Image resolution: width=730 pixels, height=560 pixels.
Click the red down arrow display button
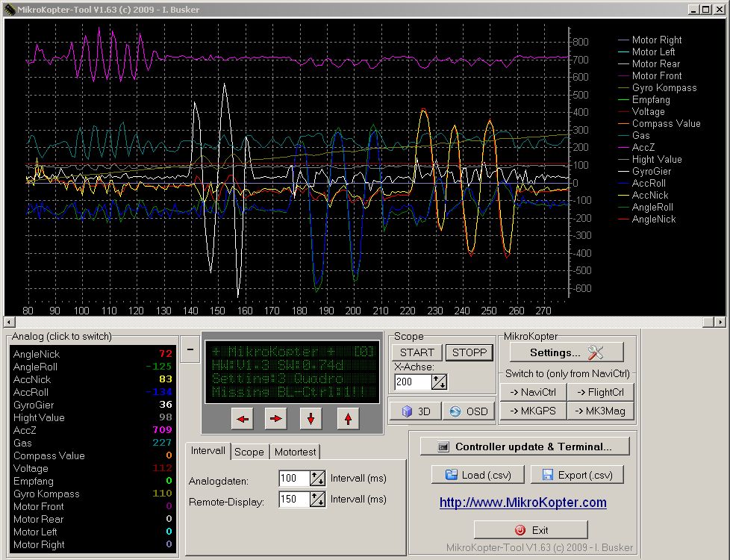[x=311, y=418]
